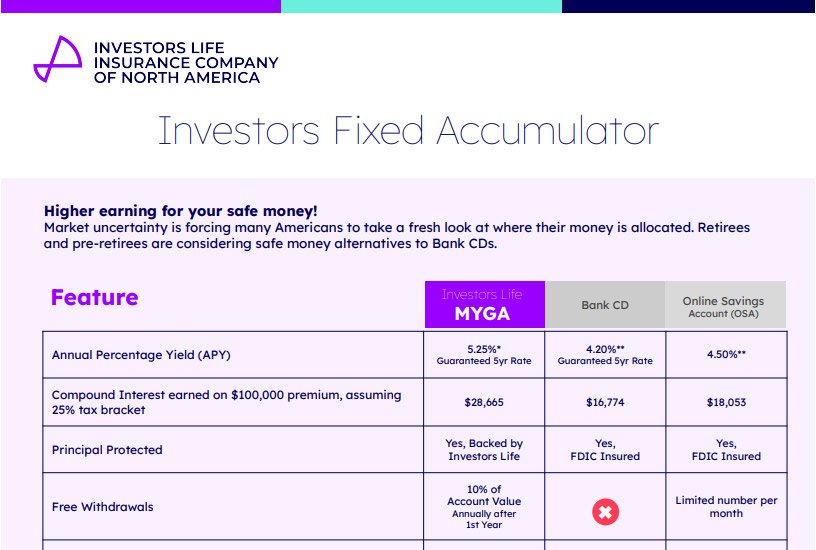Click the purple Investors Life logo icon
The height and width of the screenshot is (550, 816).
[57, 60]
